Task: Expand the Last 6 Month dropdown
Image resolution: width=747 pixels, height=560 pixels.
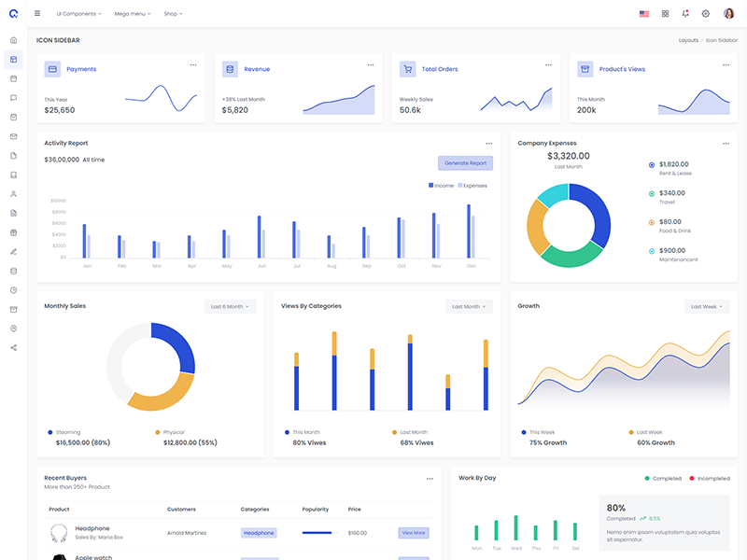Action: pyautogui.click(x=230, y=306)
